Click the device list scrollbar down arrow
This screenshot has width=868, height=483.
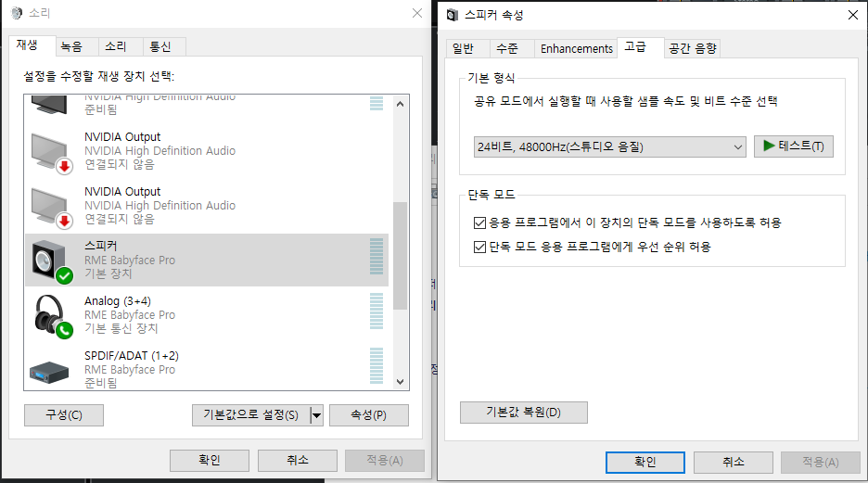click(401, 382)
